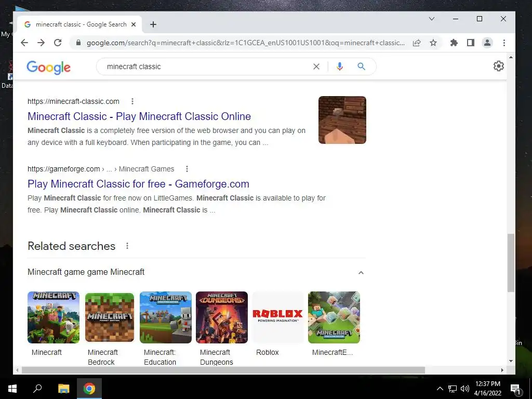Open Related searches more options

tap(127, 246)
